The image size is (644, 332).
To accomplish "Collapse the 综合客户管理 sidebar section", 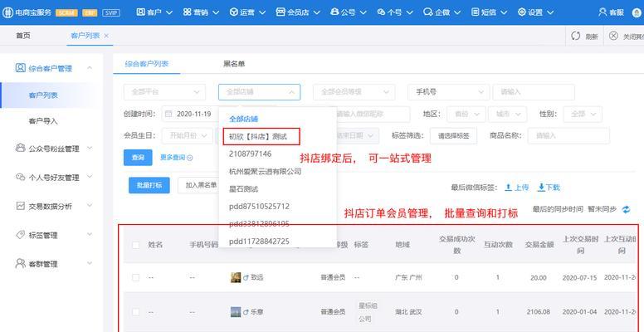I will tap(90, 68).
